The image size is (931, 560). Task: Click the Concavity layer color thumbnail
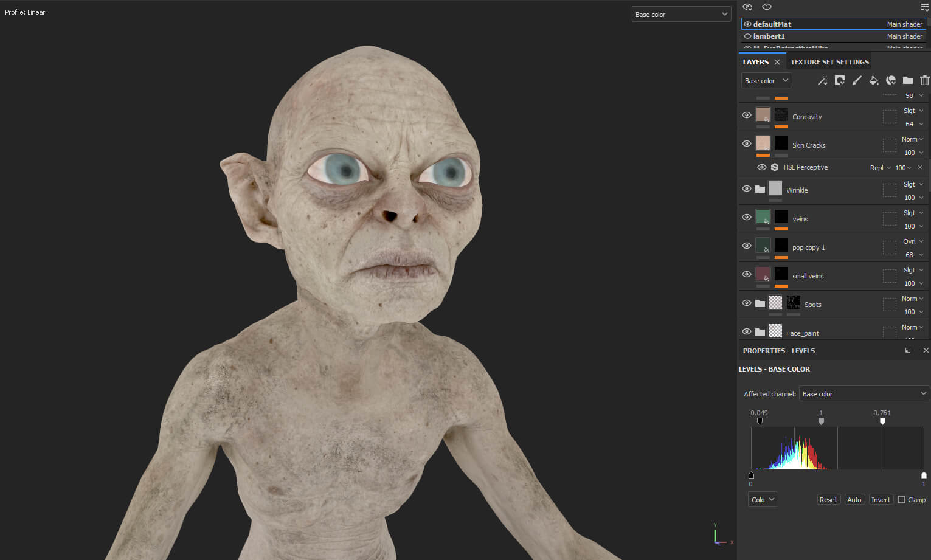click(x=763, y=114)
